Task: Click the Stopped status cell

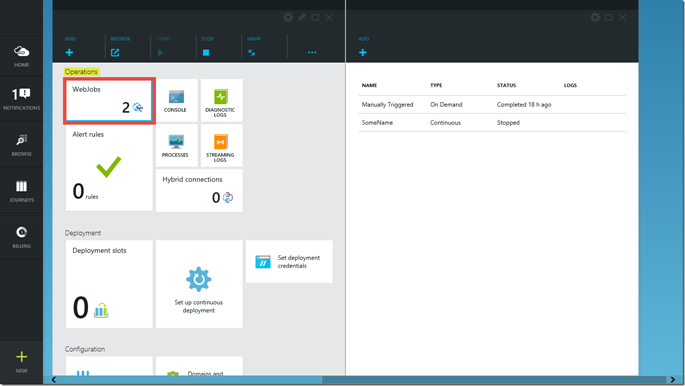Action: pyautogui.click(x=508, y=123)
